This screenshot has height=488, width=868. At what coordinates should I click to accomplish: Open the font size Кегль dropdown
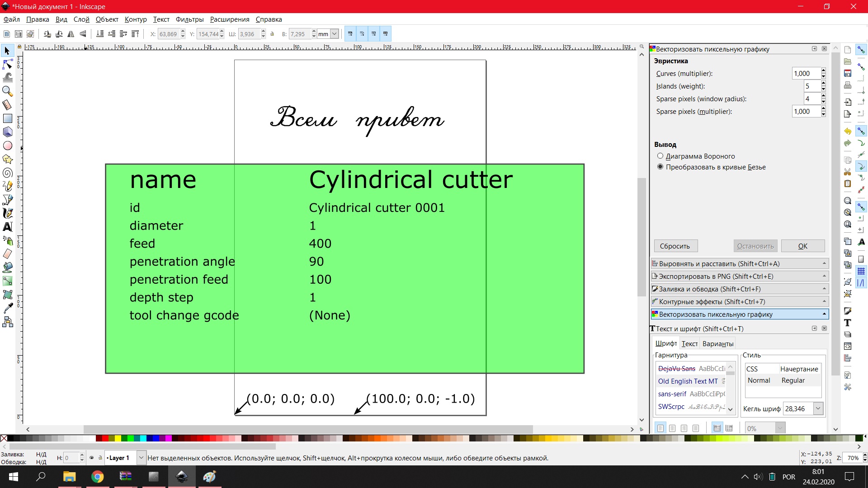coord(817,408)
